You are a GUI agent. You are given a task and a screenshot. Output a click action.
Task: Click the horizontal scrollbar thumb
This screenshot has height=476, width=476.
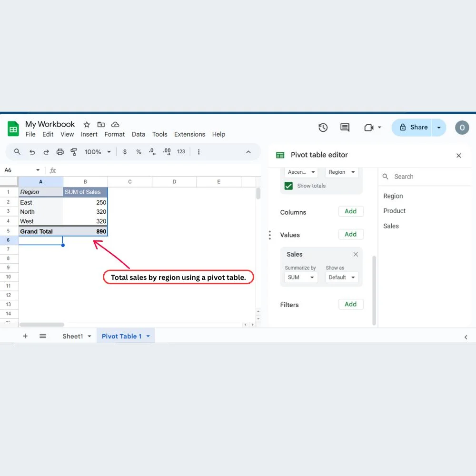[x=41, y=325]
